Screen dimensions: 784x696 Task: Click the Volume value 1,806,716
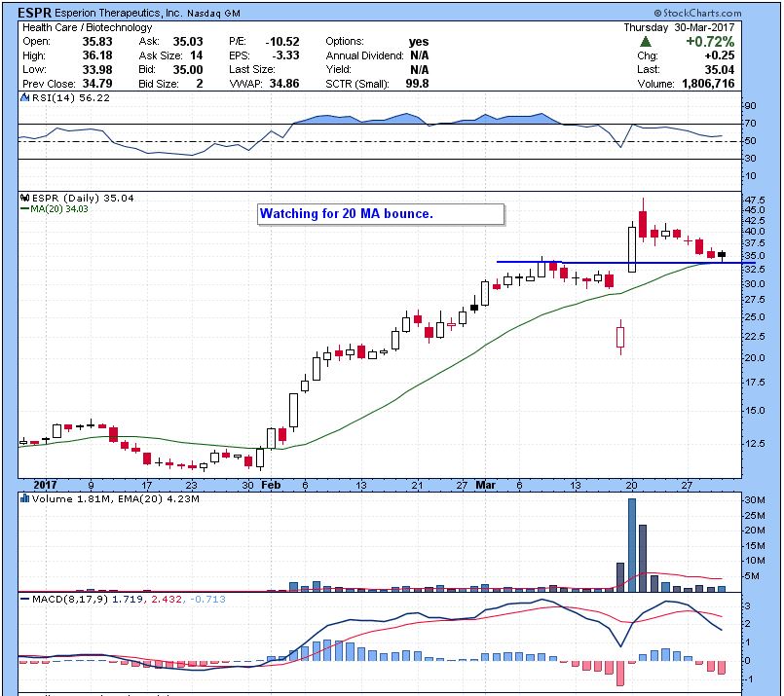coord(708,84)
